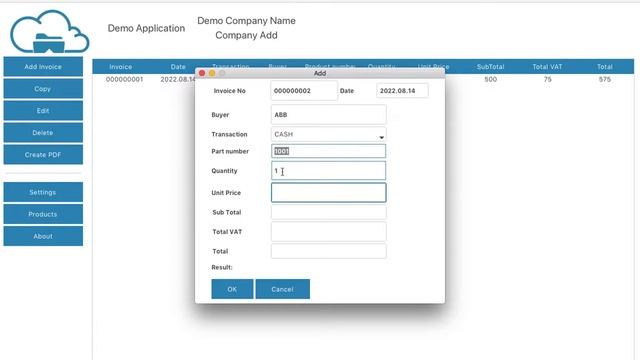The width and height of the screenshot is (640, 360).
Task: Sort by the Invoice column header
Action: 120,67
